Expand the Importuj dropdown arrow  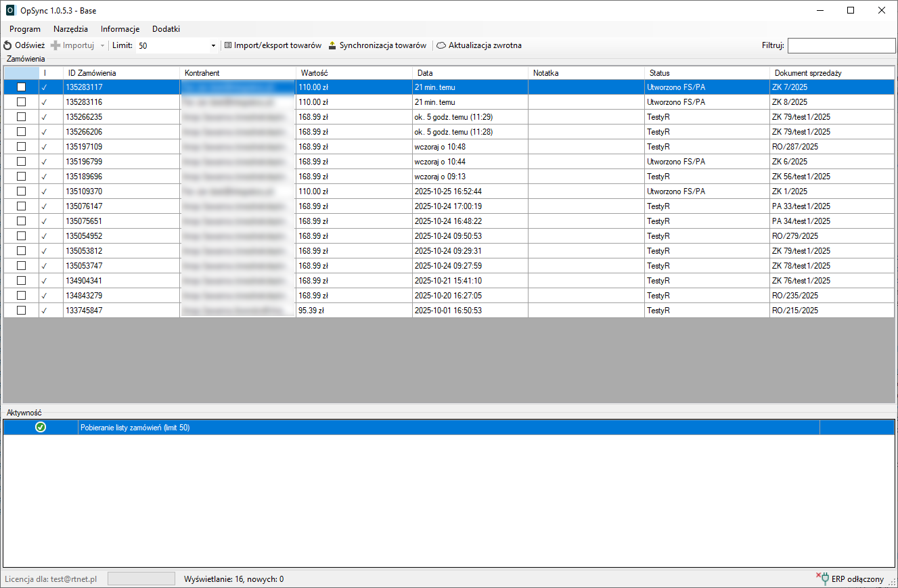click(102, 45)
